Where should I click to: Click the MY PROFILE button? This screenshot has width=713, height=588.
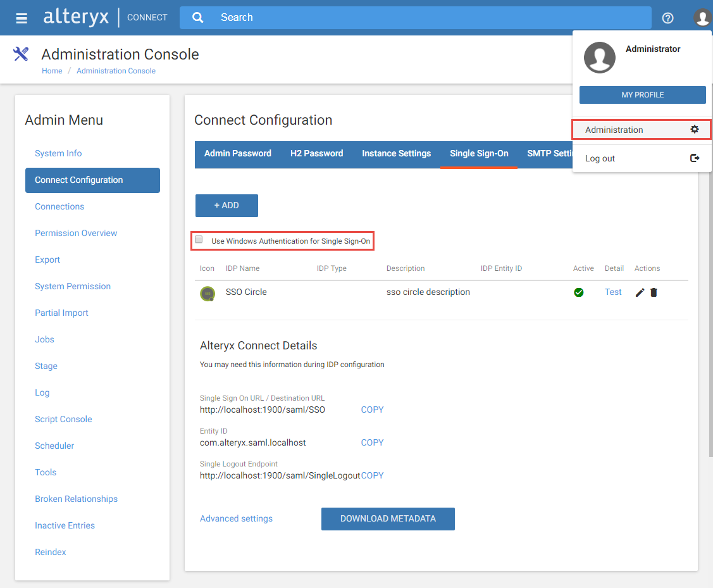642,95
